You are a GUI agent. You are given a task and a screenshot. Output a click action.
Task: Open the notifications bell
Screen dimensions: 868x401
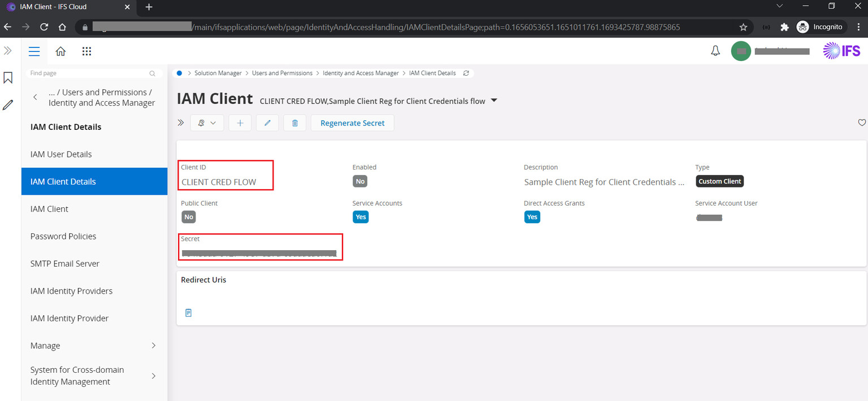pos(715,51)
